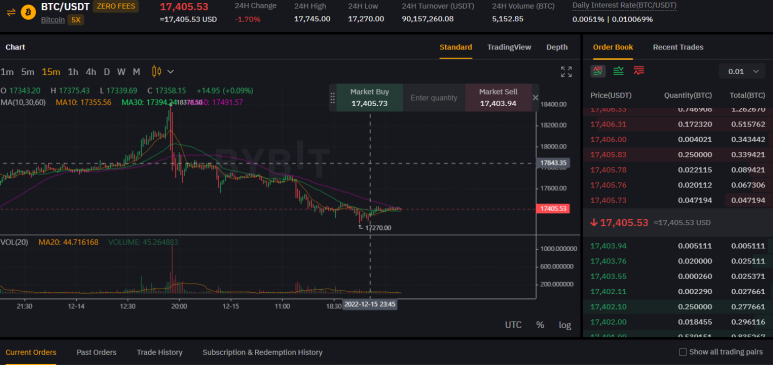Select ask price 17,405.83 row
This screenshot has width=773, height=365.
678,155
